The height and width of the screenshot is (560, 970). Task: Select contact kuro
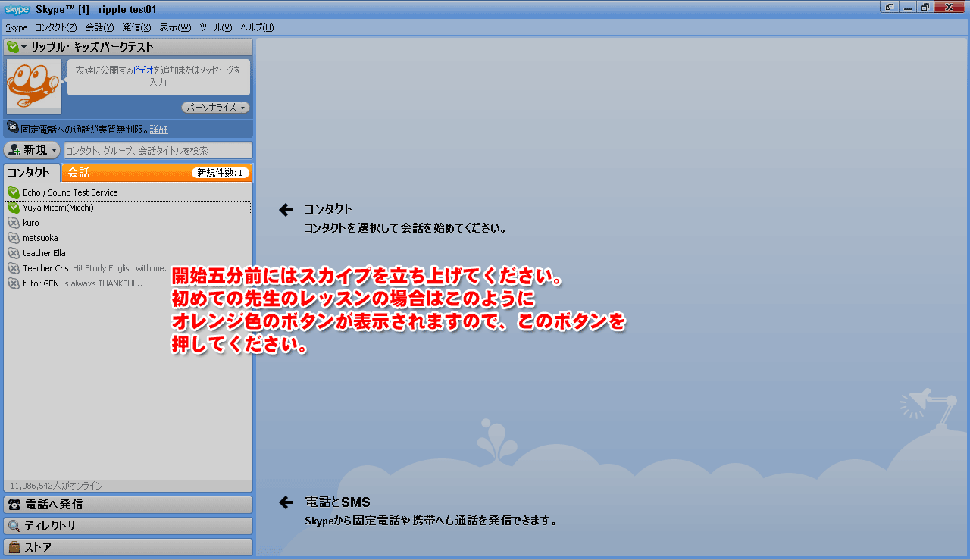click(127, 223)
